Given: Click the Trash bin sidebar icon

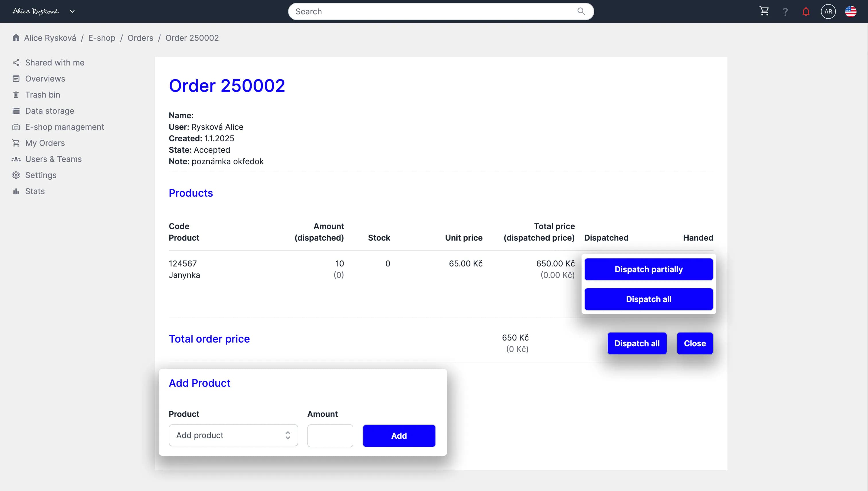Looking at the screenshot, I should (16, 95).
